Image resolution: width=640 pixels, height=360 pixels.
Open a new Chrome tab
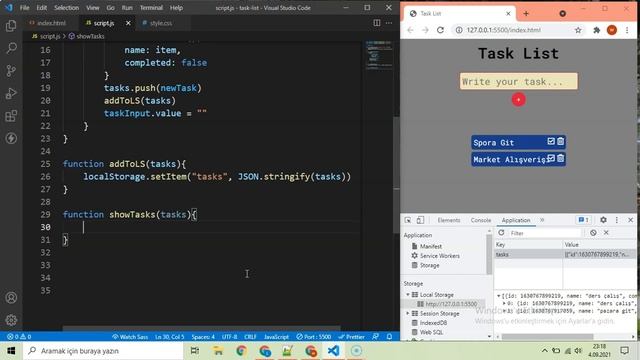pyautogui.click(x=526, y=13)
